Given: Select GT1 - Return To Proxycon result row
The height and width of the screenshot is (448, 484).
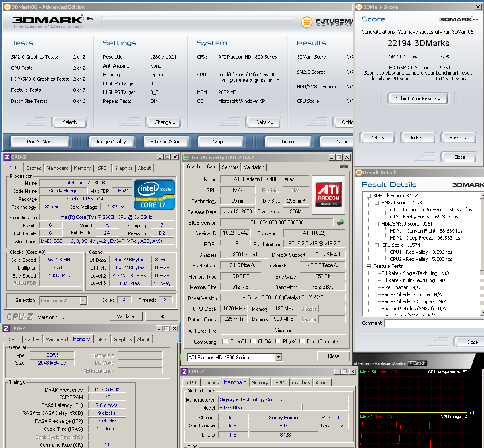Looking at the screenshot, I should tap(431, 210).
